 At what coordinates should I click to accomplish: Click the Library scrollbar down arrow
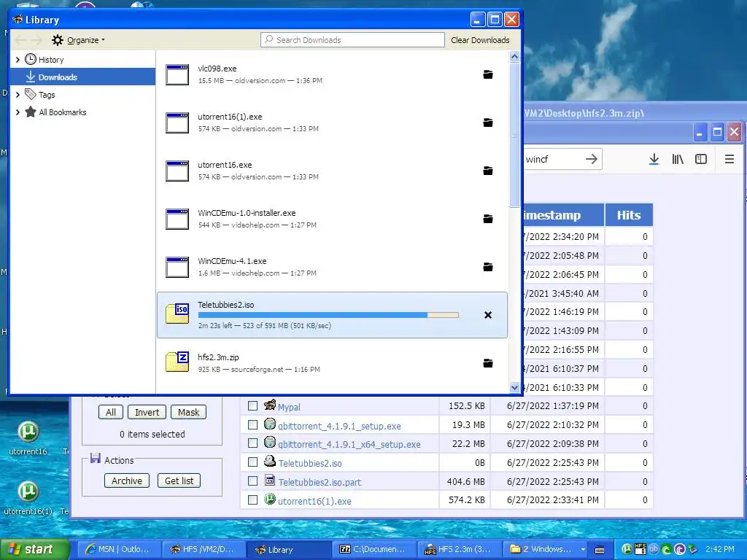(514, 388)
